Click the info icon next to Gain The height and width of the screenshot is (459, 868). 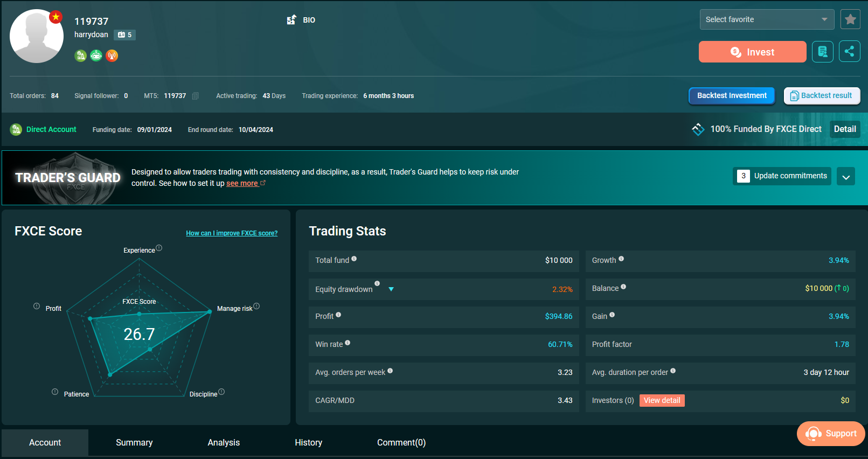point(612,315)
